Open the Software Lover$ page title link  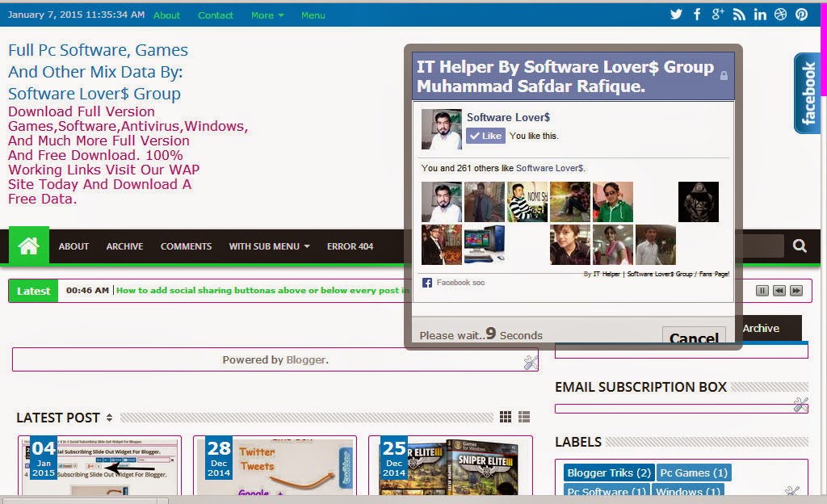tap(508, 117)
